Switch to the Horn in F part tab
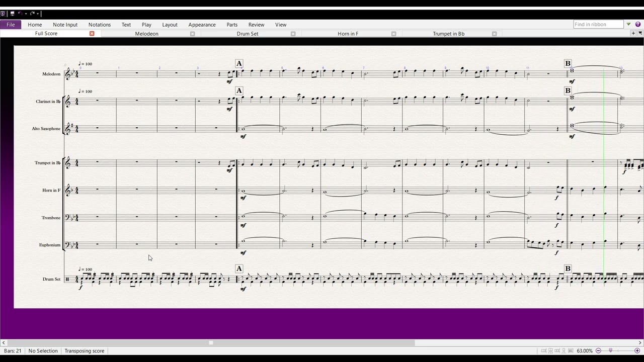The width and height of the screenshot is (644, 362). 348,34
